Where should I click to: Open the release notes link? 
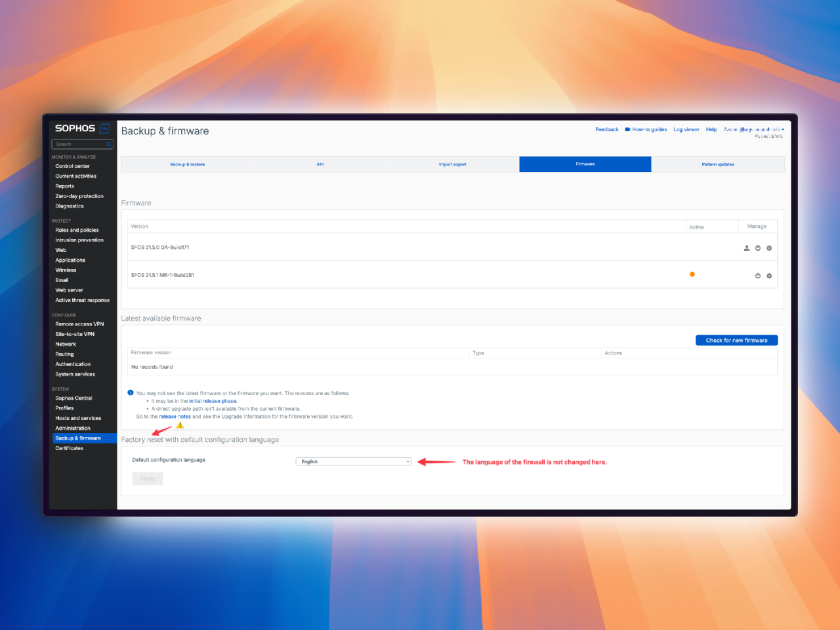coord(175,416)
